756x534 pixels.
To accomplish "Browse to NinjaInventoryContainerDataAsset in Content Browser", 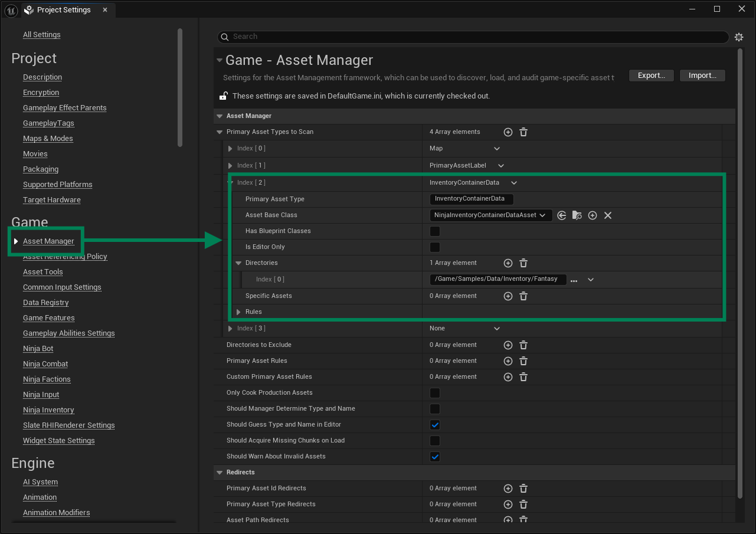I will [x=577, y=215].
